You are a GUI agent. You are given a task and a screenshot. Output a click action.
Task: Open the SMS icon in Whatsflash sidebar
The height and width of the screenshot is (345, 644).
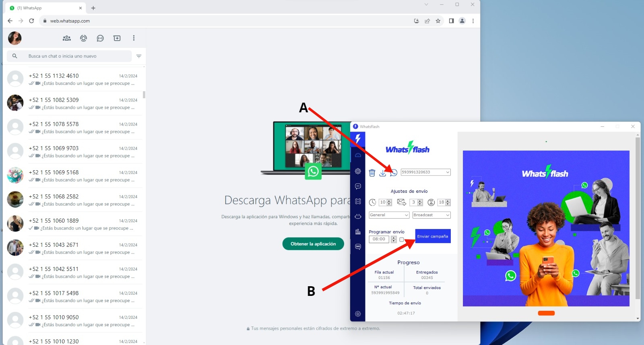[x=358, y=247]
